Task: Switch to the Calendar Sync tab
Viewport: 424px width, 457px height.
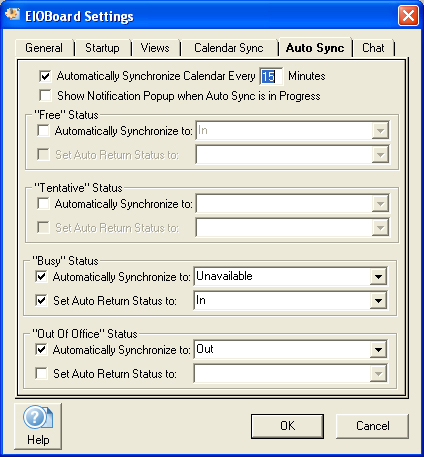Action: pos(229,48)
